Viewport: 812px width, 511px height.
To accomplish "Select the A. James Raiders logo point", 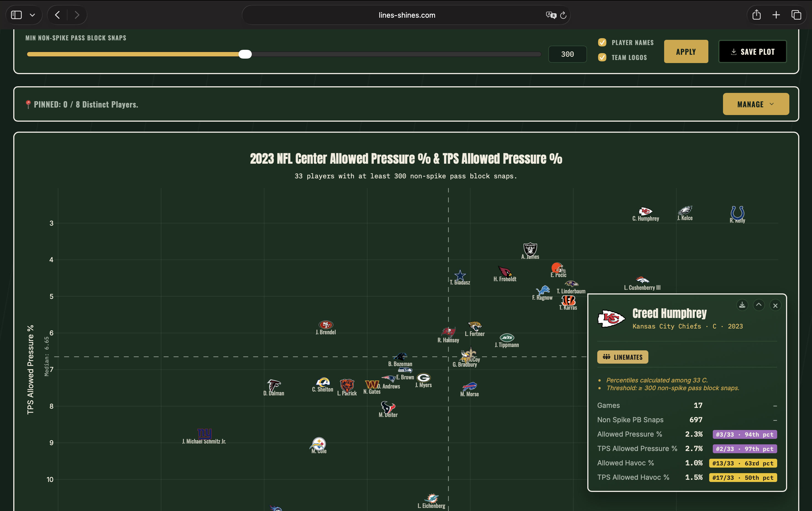I will 530,249.
